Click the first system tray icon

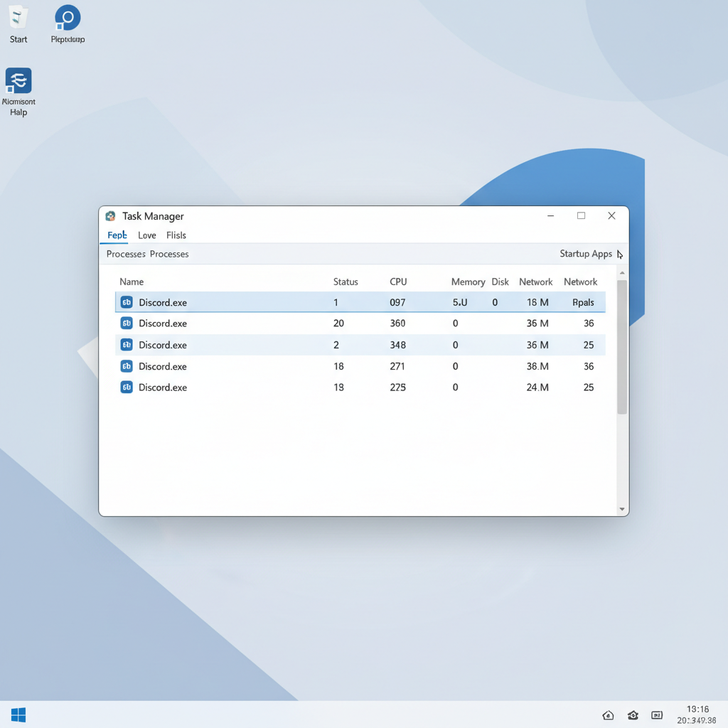point(608,715)
